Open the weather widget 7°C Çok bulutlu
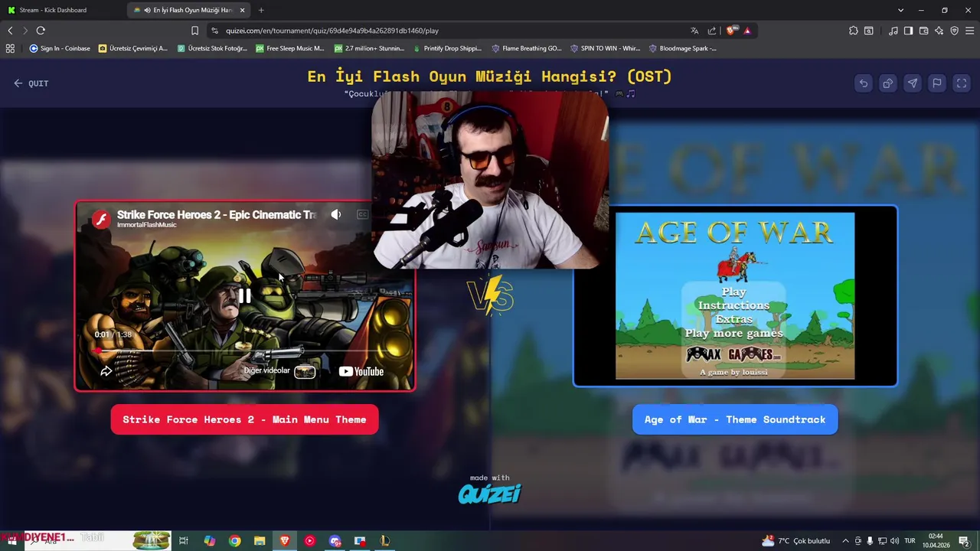The height and width of the screenshot is (551, 980). point(795,541)
